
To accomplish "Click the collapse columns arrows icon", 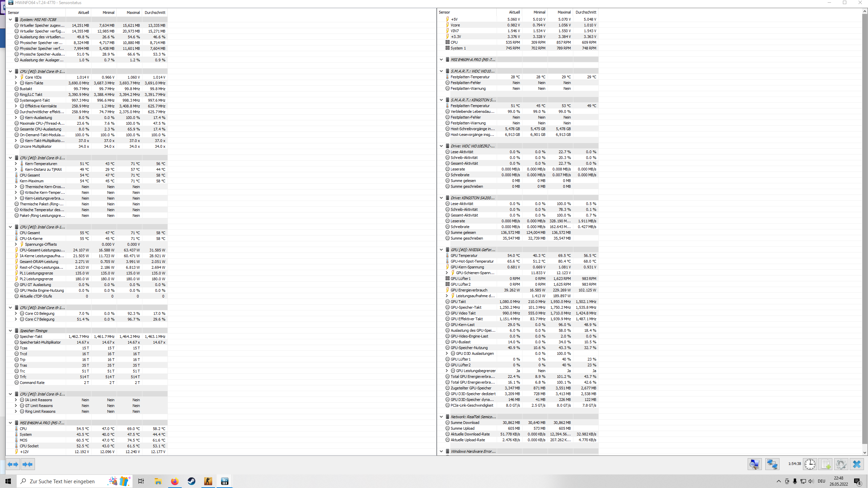I will point(28,464).
